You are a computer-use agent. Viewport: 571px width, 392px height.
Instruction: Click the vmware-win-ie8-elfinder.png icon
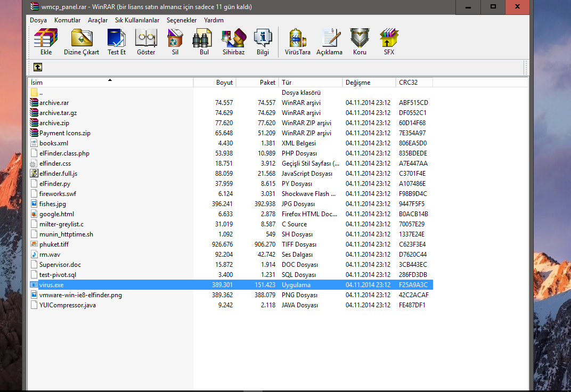[34, 295]
